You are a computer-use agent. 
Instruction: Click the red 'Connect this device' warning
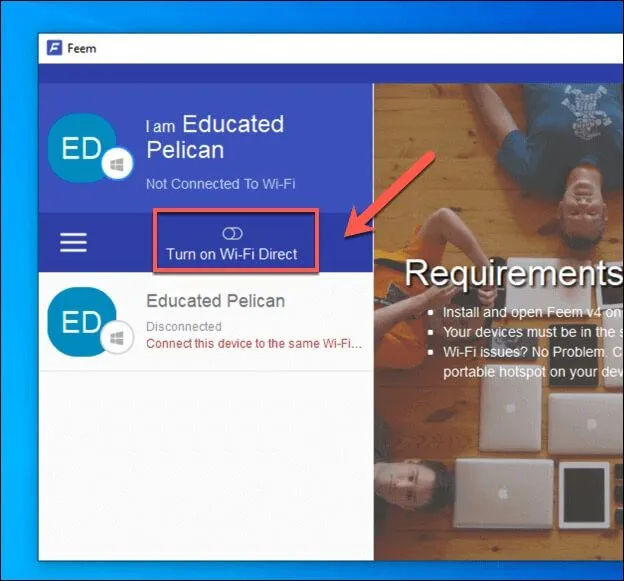pos(253,343)
